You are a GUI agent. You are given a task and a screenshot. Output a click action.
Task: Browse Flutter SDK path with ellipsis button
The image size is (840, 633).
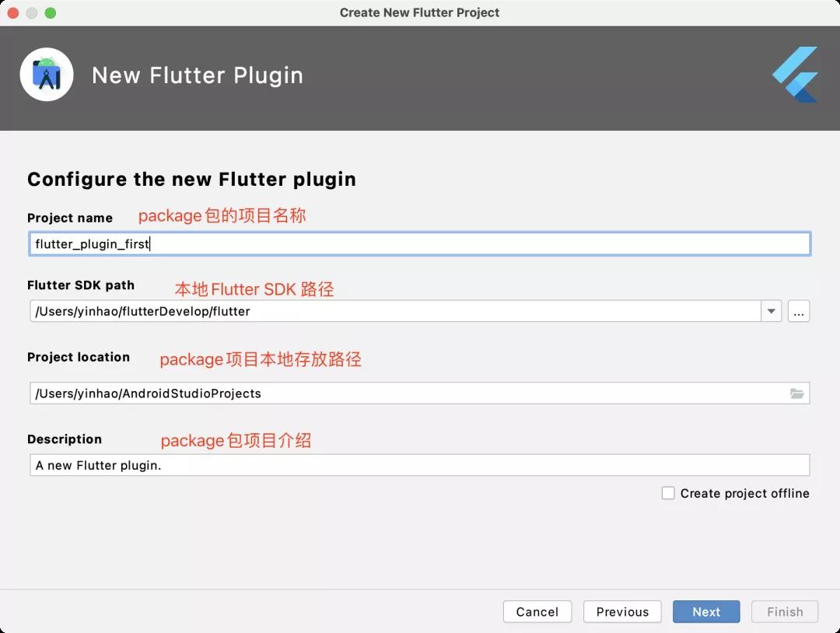tap(798, 311)
